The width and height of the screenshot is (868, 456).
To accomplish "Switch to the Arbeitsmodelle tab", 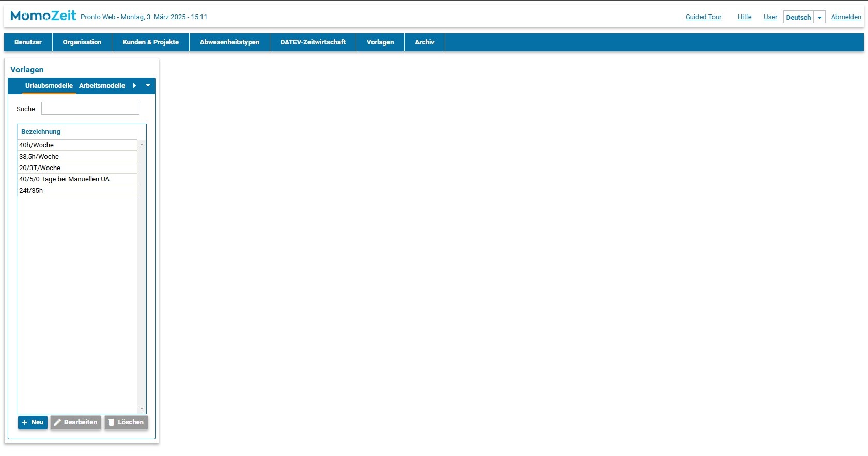I will (102, 86).
